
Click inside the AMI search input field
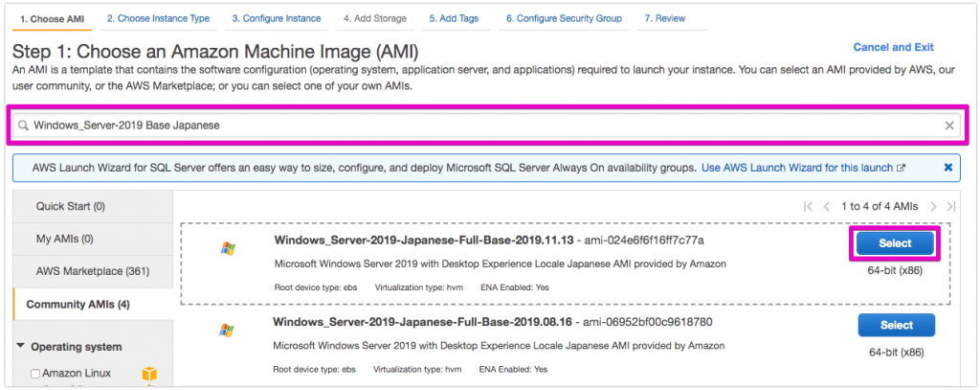(479, 126)
